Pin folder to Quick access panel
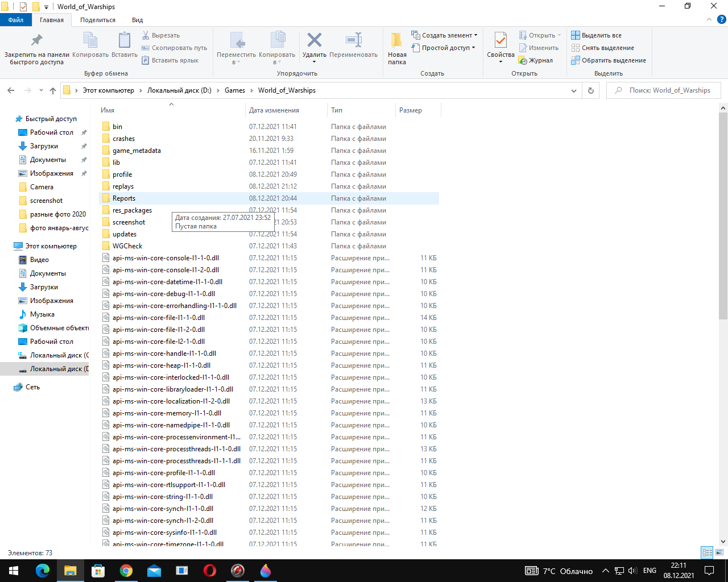This screenshot has width=728, height=582. click(x=37, y=48)
